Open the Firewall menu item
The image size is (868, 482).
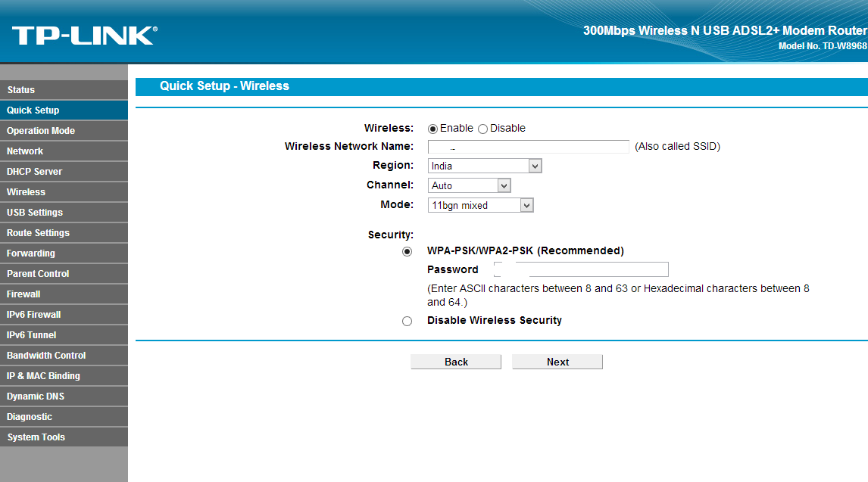(64, 294)
